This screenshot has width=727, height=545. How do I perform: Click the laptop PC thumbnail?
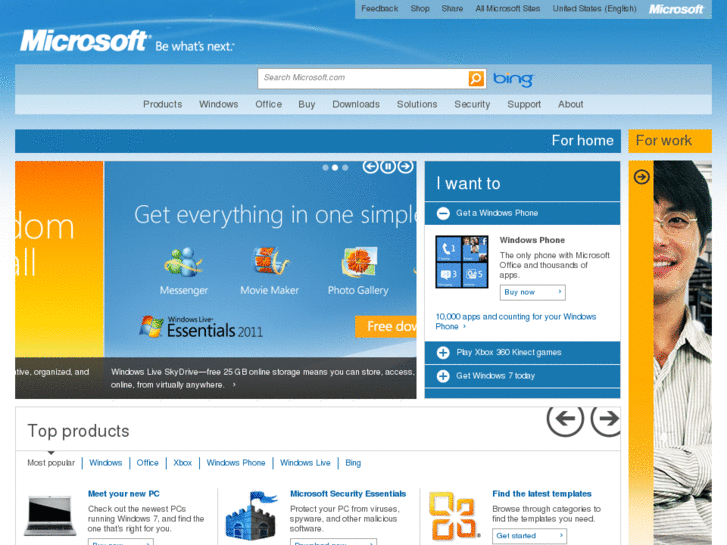point(50,515)
